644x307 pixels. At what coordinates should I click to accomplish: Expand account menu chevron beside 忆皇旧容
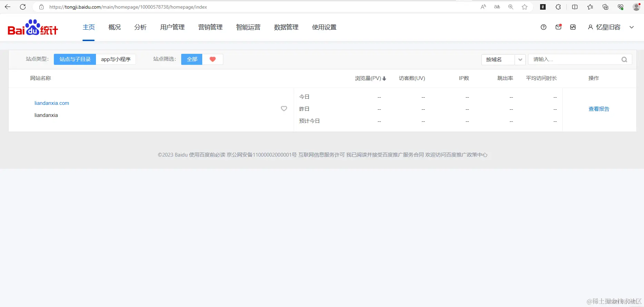pyautogui.click(x=632, y=27)
